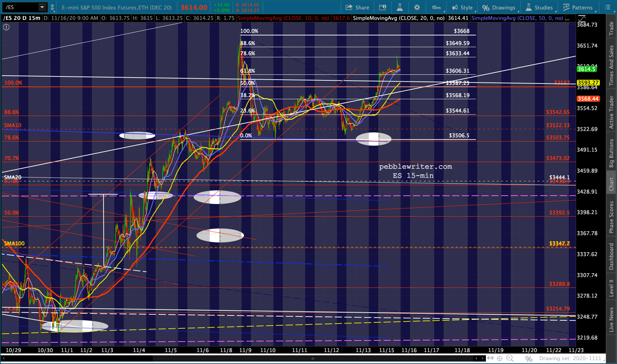Open chart settings gear icon
This screenshot has height=364, width=617.
(x=417, y=7)
